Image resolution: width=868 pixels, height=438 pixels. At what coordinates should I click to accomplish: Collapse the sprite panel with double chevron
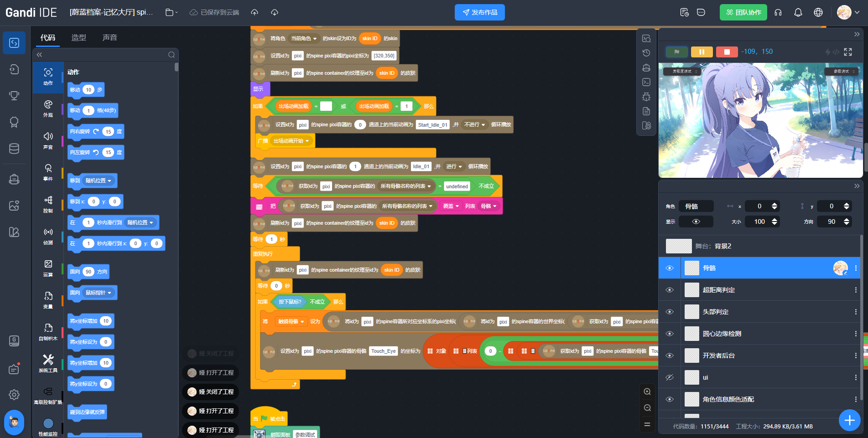[857, 186]
